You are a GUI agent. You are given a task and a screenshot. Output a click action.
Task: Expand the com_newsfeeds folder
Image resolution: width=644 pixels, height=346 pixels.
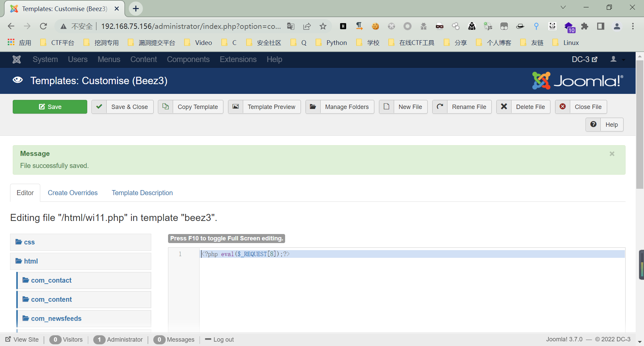(x=84, y=319)
